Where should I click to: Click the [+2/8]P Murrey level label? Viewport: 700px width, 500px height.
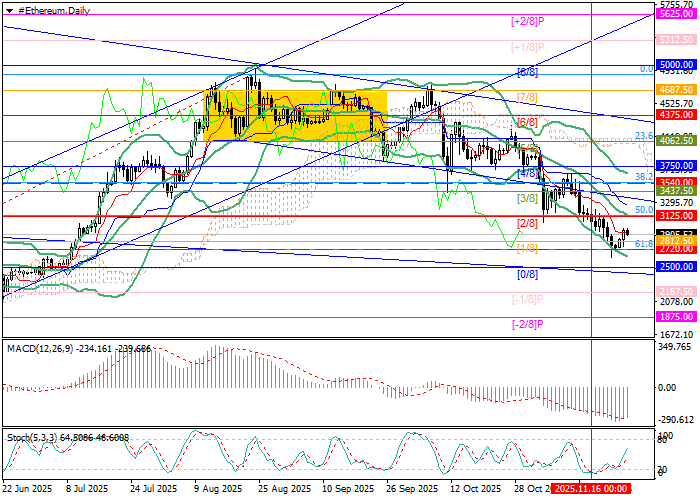click(527, 21)
